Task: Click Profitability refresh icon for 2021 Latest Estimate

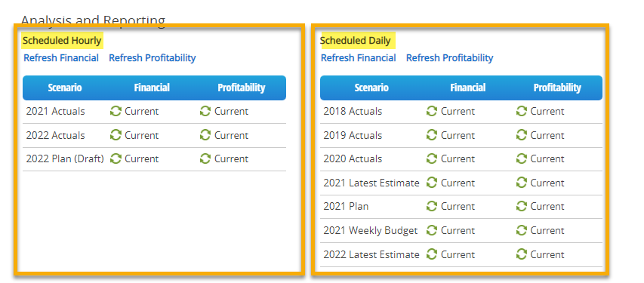Action: pyautogui.click(x=521, y=183)
